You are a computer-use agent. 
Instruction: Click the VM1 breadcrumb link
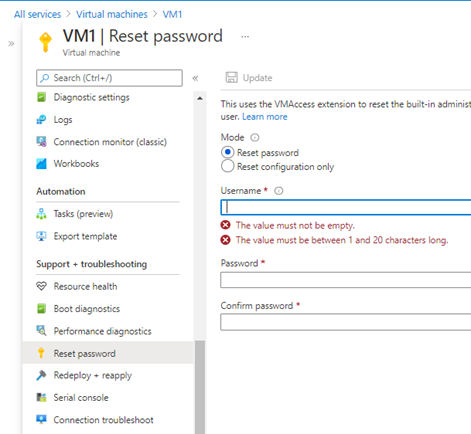coord(172,14)
